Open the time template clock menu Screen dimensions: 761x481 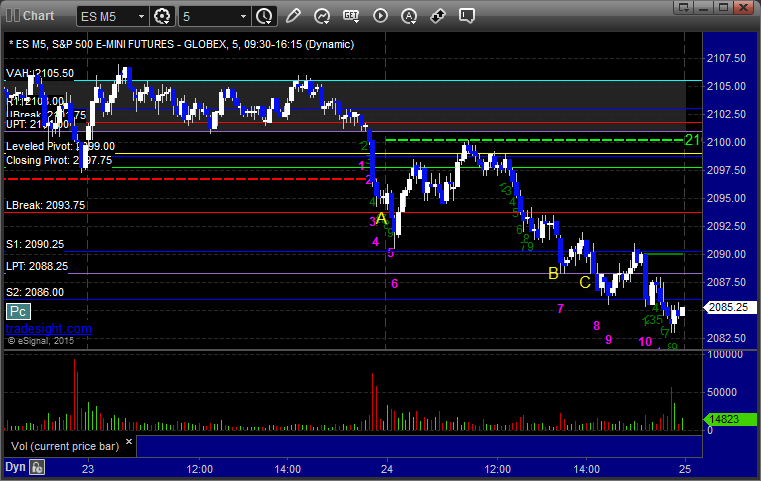coord(265,16)
